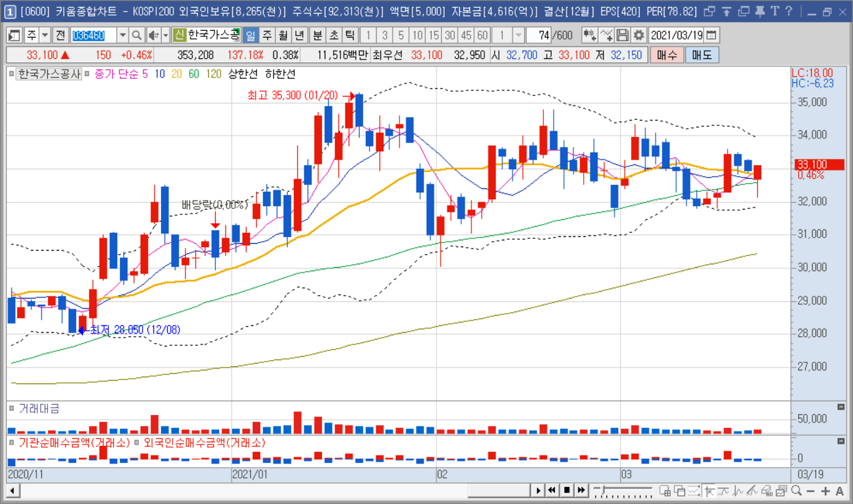Click the 거래대금 panel title
This screenshot has width=853, height=504.
coord(39,408)
